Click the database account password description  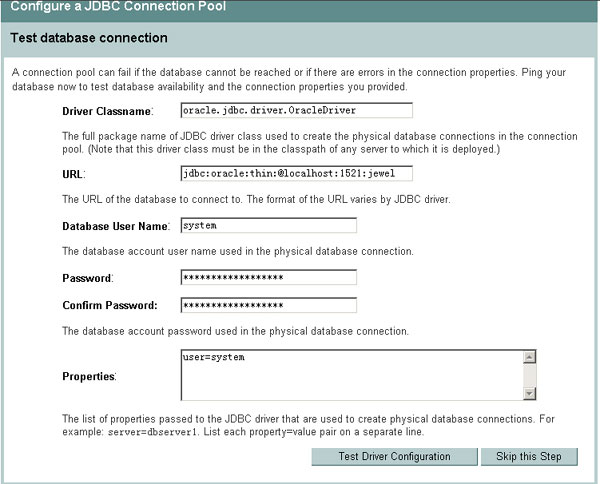tap(235, 331)
